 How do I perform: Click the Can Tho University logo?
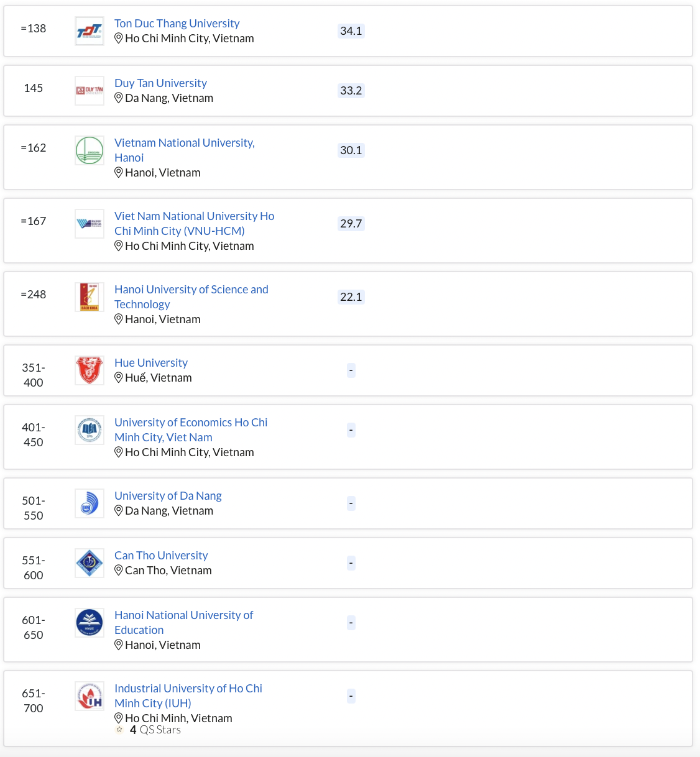(90, 563)
